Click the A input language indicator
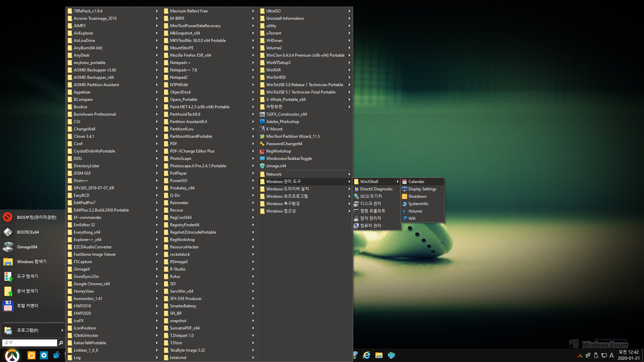 coord(611,355)
